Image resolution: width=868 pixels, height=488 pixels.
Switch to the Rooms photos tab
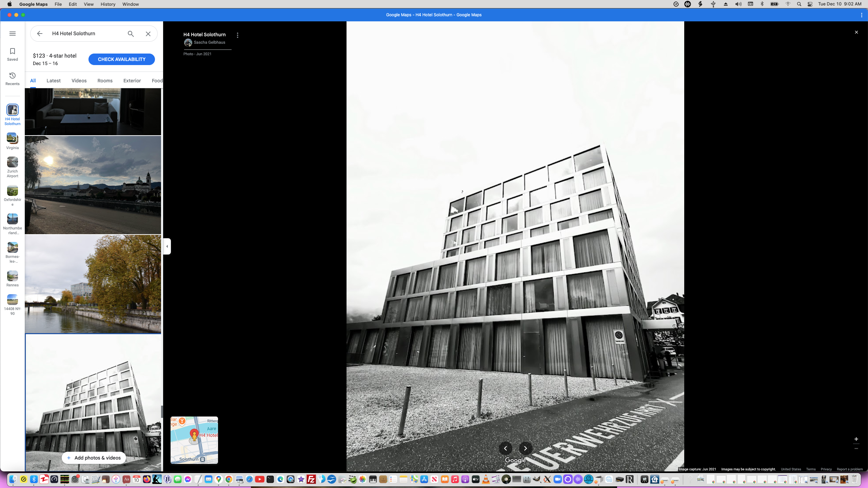coord(104,80)
